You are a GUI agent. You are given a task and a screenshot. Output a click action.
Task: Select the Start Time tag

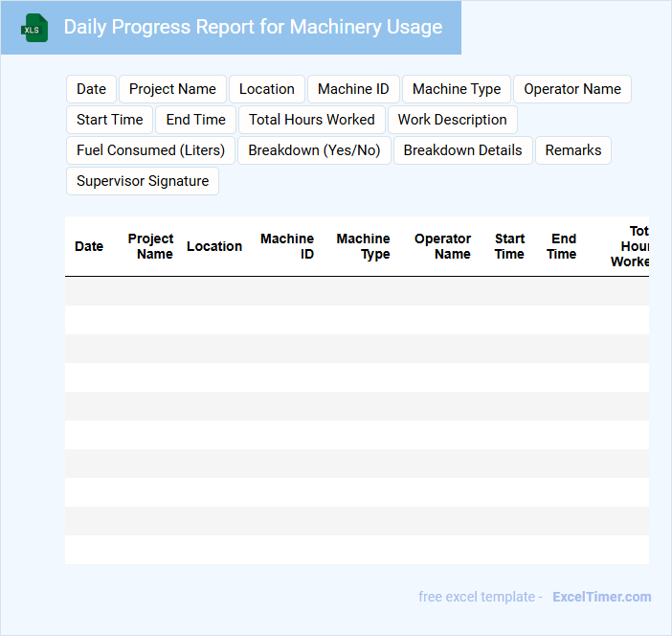click(109, 120)
